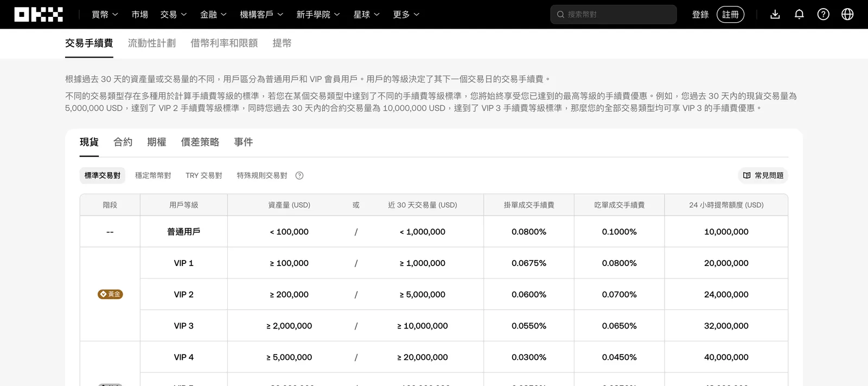The image size is (868, 386).
Task: Click the 0.1000% taker fee cell
Action: (x=620, y=232)
